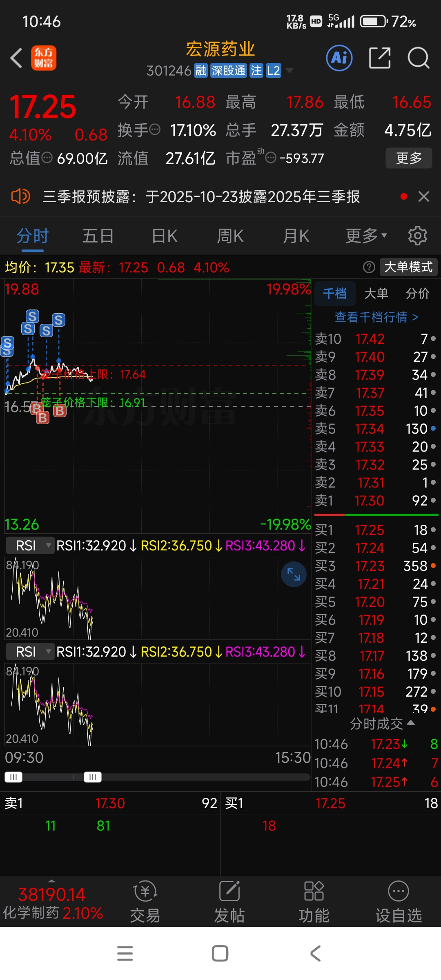Tap the 卖1 17.30 row in order book
The image size is (441, 980).
click(x=376, y=501)
